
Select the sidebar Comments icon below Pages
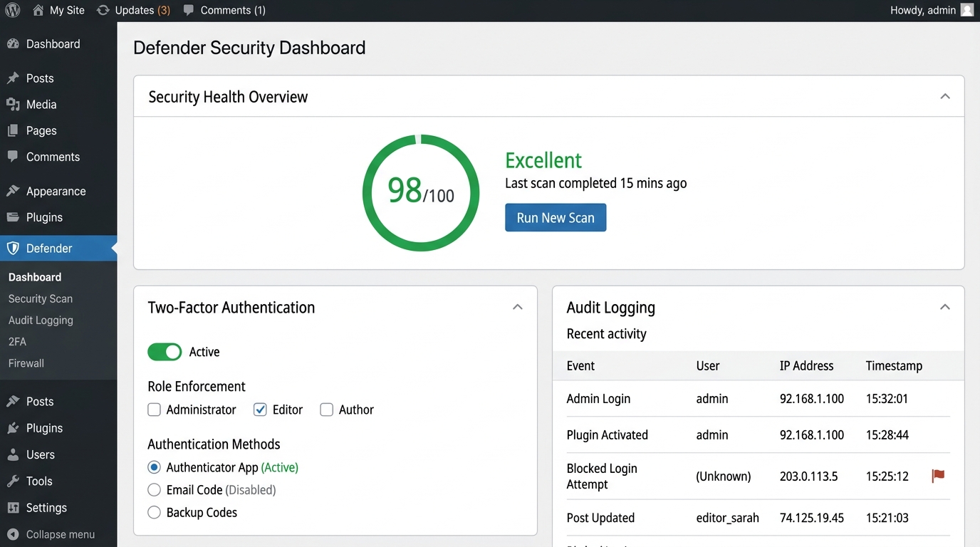coord(12,157)
